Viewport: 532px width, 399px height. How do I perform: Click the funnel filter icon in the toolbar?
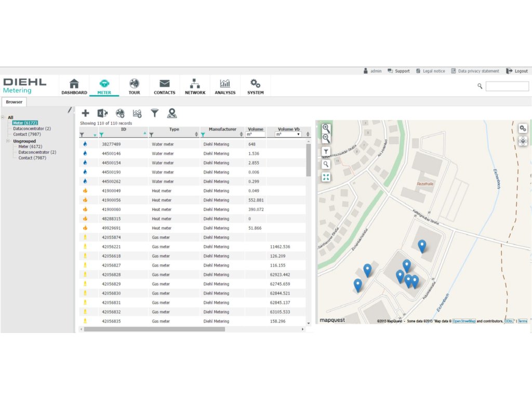point(154,113)
